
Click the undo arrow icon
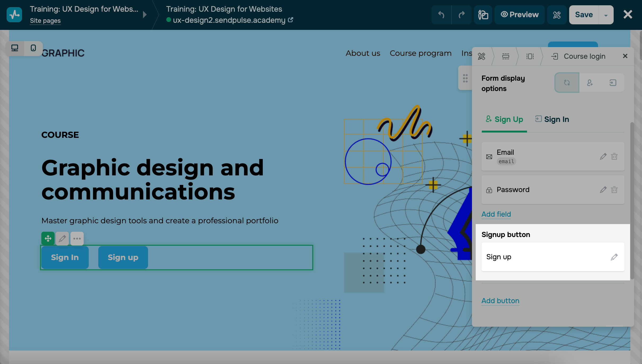tap(441, 15)
